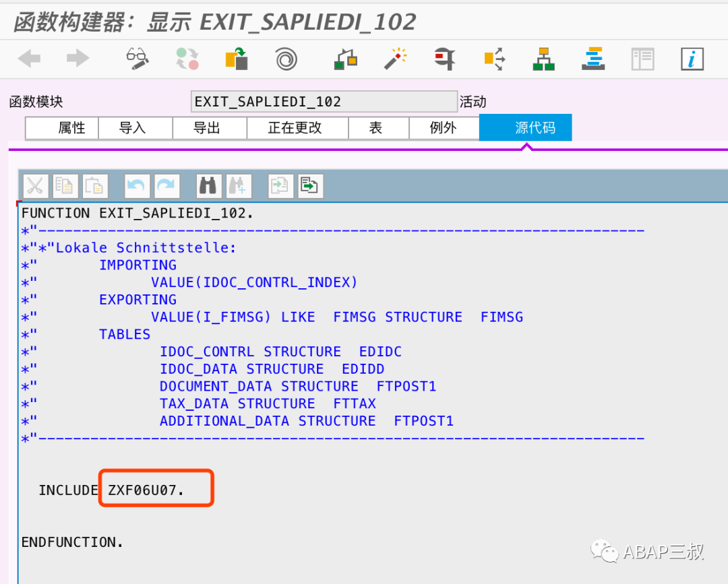Switch to the 导出 tab

[x=210, y=128]
